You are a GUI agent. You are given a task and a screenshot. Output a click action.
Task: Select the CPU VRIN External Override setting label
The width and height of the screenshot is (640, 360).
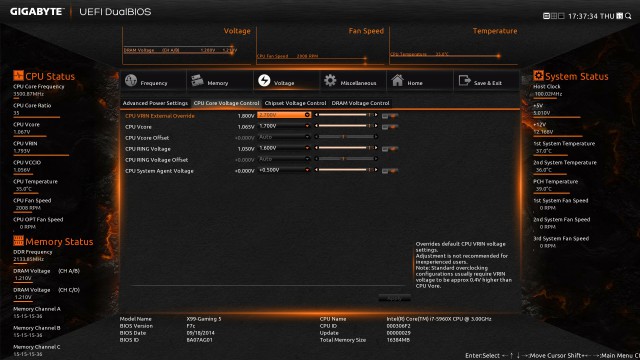(160, 116)
